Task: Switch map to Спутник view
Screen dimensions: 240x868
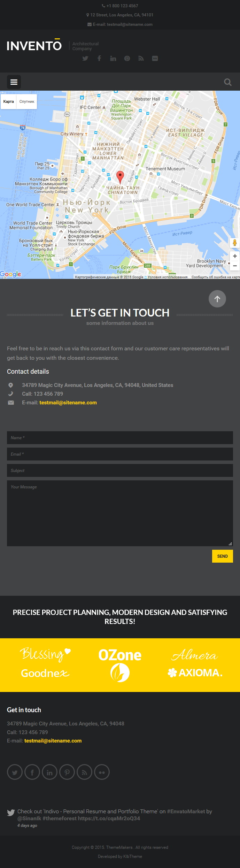Action: pyautogui.click(x=27, y=101)
